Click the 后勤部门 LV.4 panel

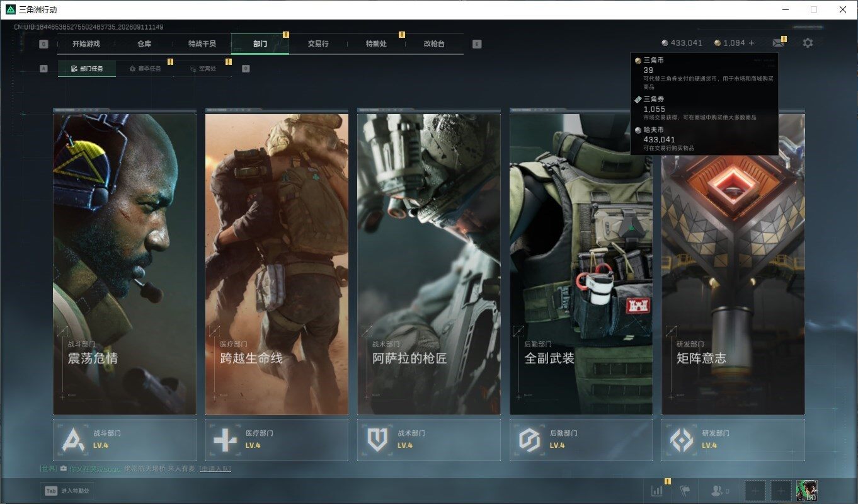click(581, 440)
